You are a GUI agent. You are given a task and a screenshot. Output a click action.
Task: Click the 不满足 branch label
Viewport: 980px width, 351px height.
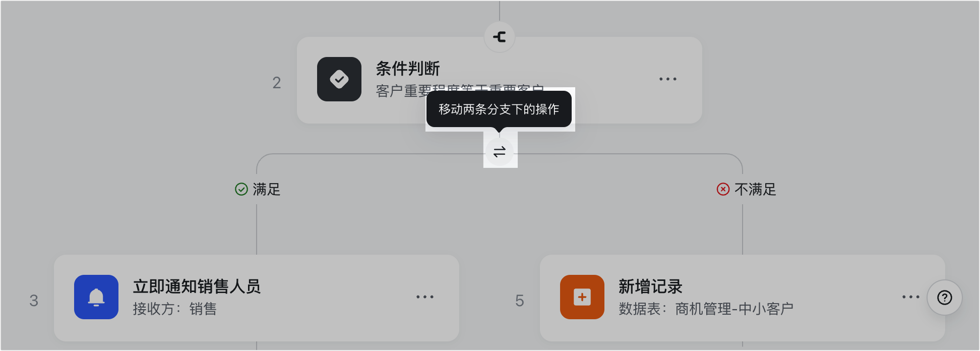(755, 189)
